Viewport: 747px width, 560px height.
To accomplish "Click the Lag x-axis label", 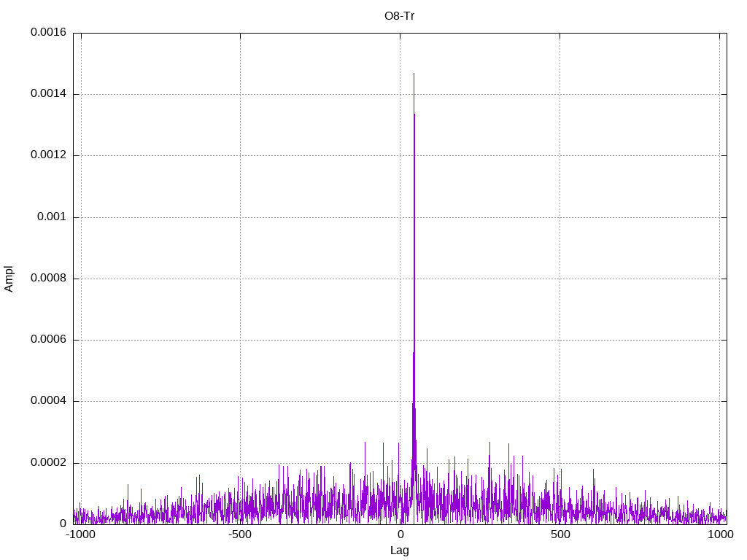I will (399, 550).
